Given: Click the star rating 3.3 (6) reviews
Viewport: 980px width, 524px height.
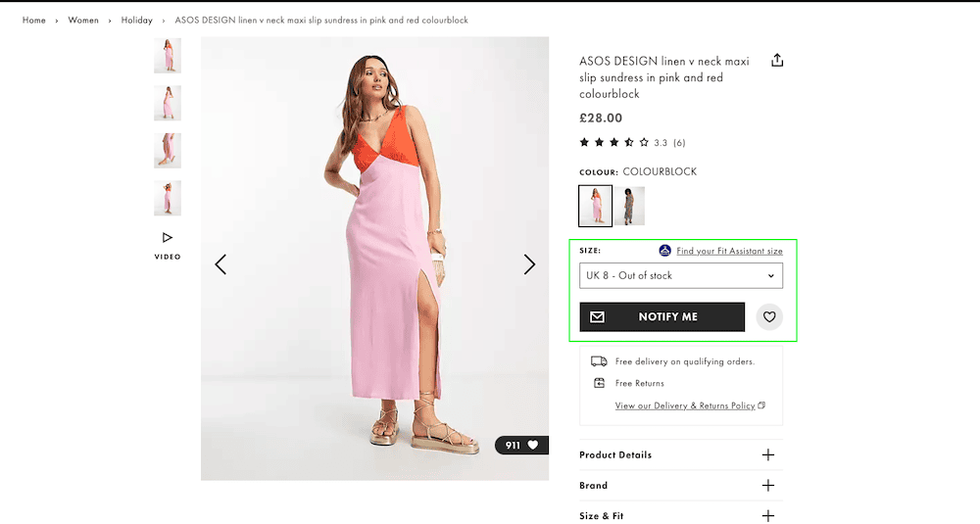Looking at the screenshot, I should [632, 142].
